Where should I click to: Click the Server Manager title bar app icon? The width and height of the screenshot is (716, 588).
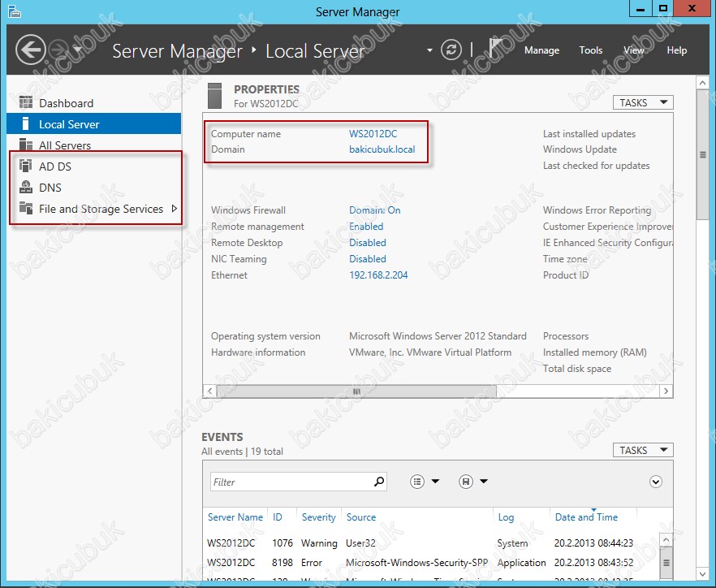14,11
